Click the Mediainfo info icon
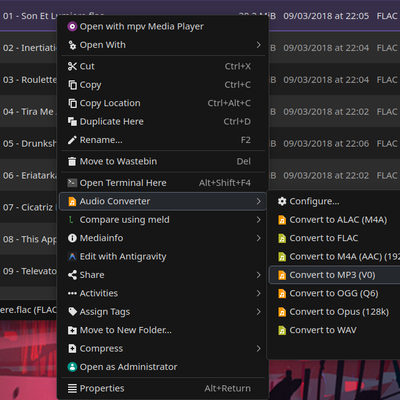The height and width of the screenshot is (400, 400). pos(72,238)
